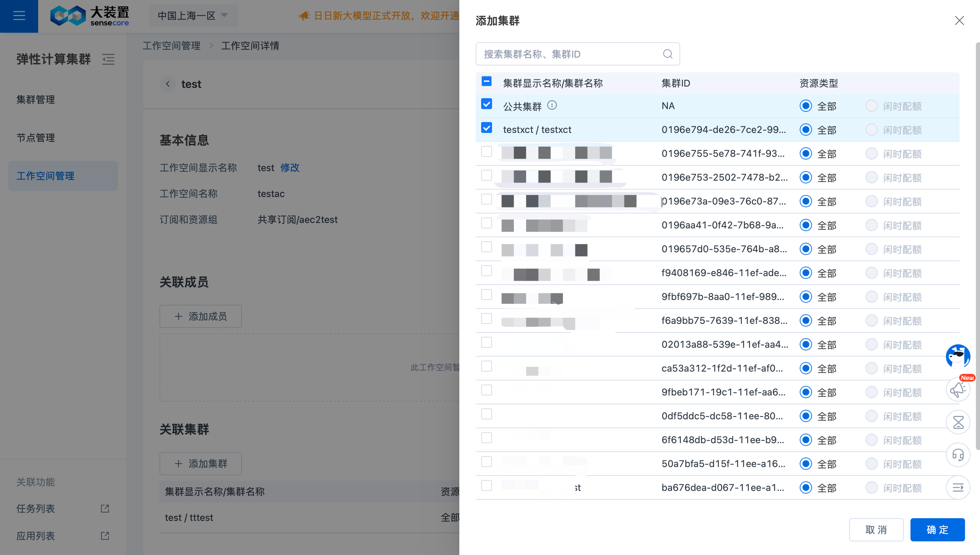Screen dimensions: 980x555
Task: Check the cluster ba676dea-d067 row checkbox
Action: point(486,485)
